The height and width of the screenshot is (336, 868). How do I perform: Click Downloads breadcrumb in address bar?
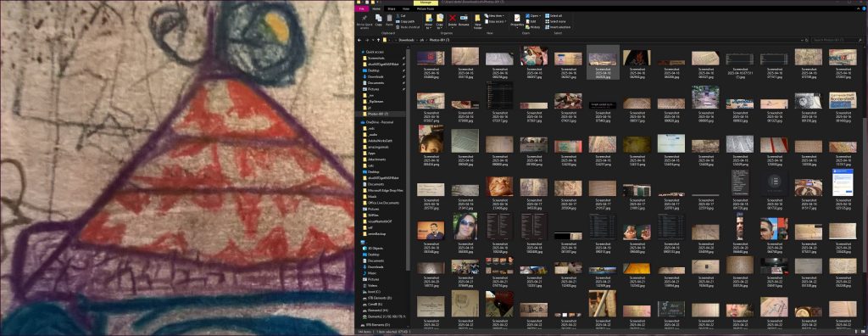coord(406,40)
